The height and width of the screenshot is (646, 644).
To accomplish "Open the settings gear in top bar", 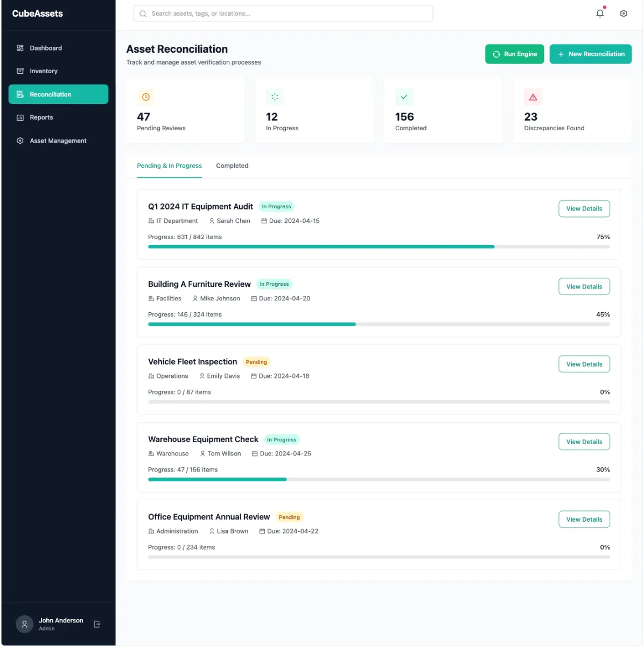I will click(623, 13).
